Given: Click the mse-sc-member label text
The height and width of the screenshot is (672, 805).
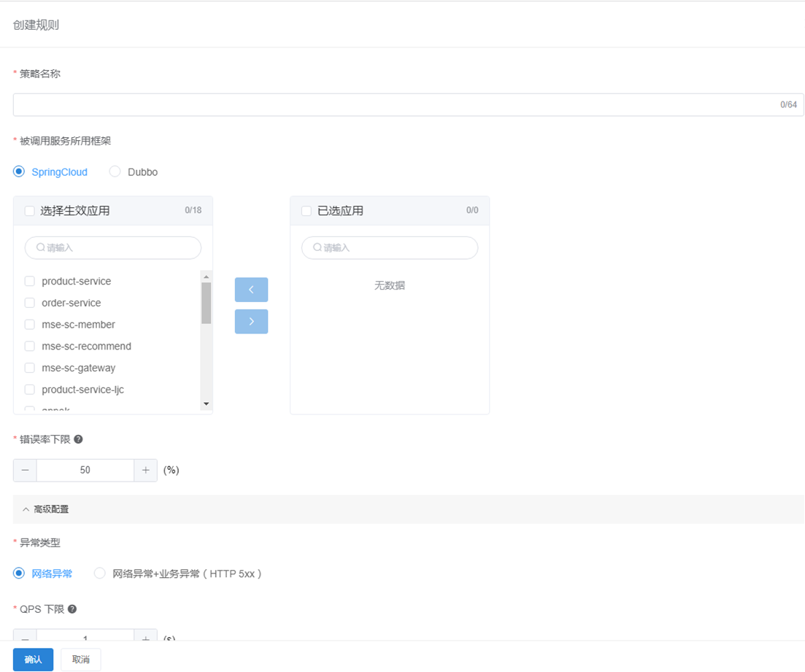Looking at the screenshot, I should [79, 325].
